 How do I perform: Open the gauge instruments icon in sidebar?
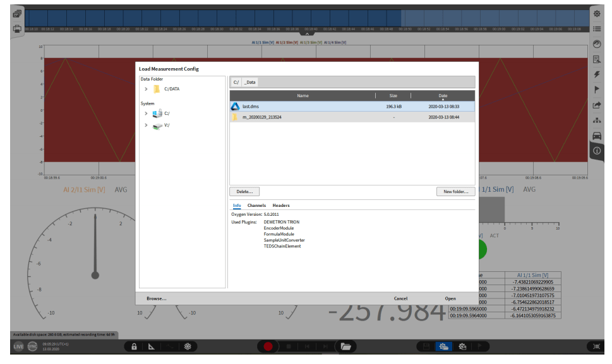click(x=596, y=44)
